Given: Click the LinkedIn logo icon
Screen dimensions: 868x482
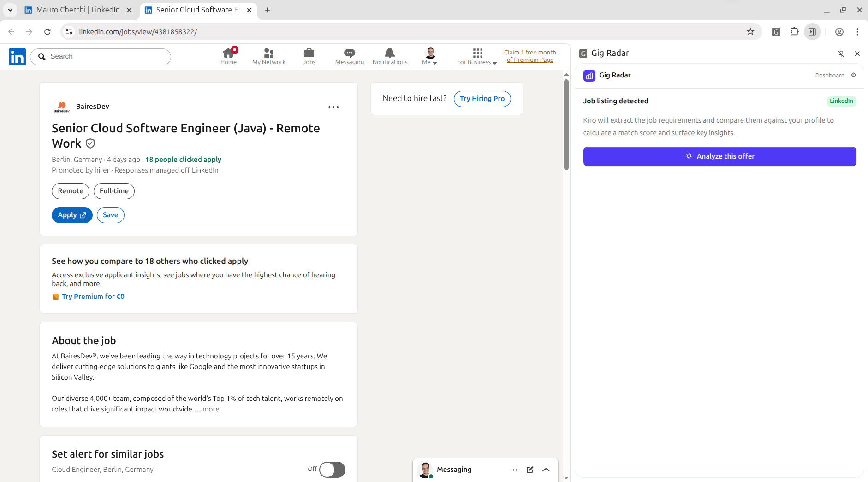Looking at the screenshot, I should pyautogui.click(x=17, y=57).
